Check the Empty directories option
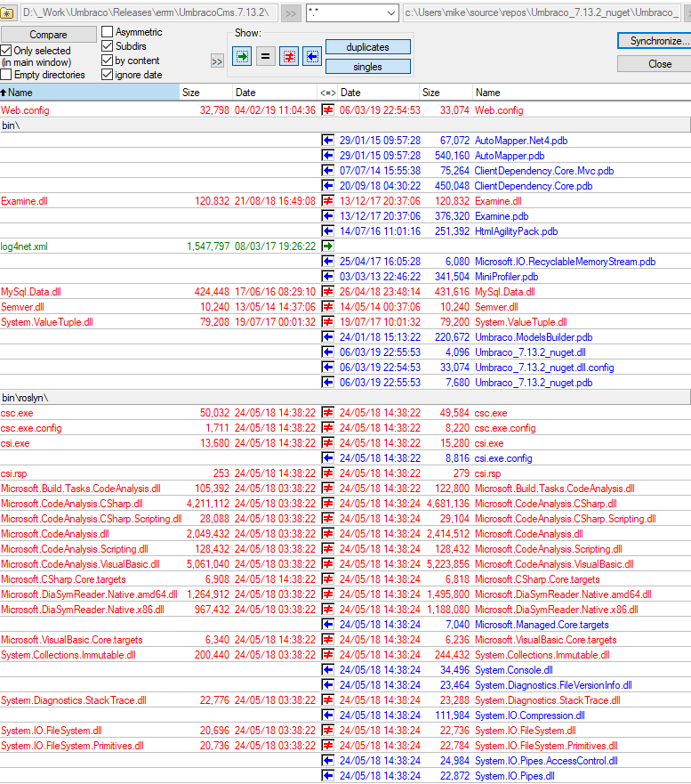The width and height of the screenshot is (691, 784). [6, 75]
